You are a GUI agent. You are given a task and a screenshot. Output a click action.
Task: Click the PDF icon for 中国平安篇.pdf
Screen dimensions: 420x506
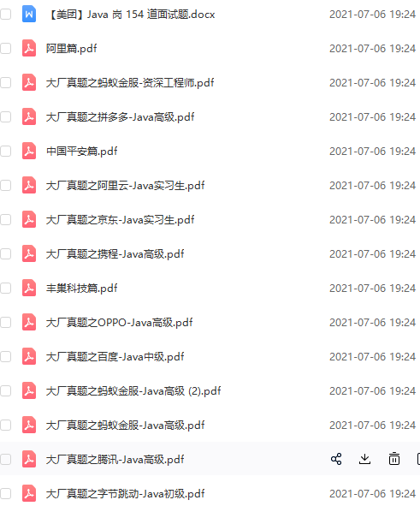pyautogui.click(x=29, y=151)
